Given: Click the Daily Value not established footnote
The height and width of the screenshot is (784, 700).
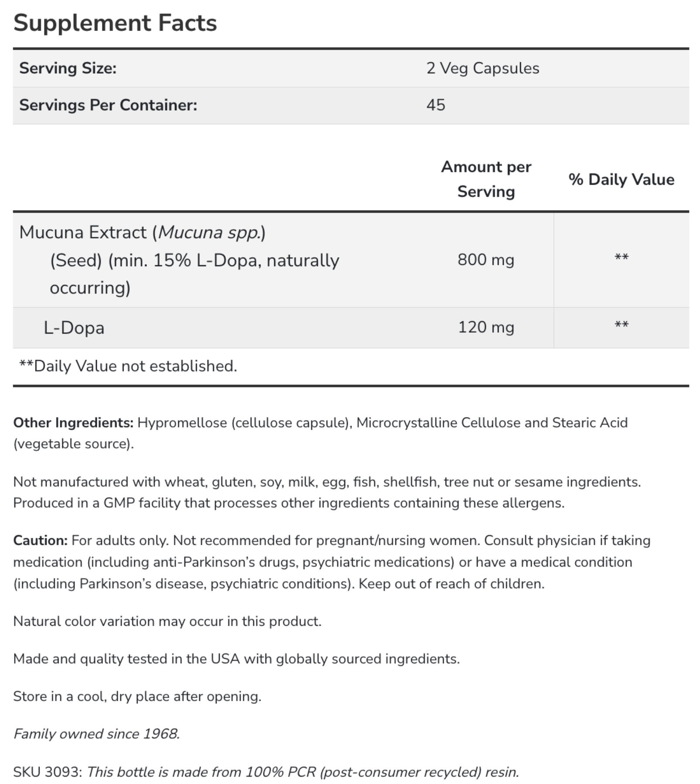Looking at the screenshot, I should pyautogui.click(x=128, y=366).
